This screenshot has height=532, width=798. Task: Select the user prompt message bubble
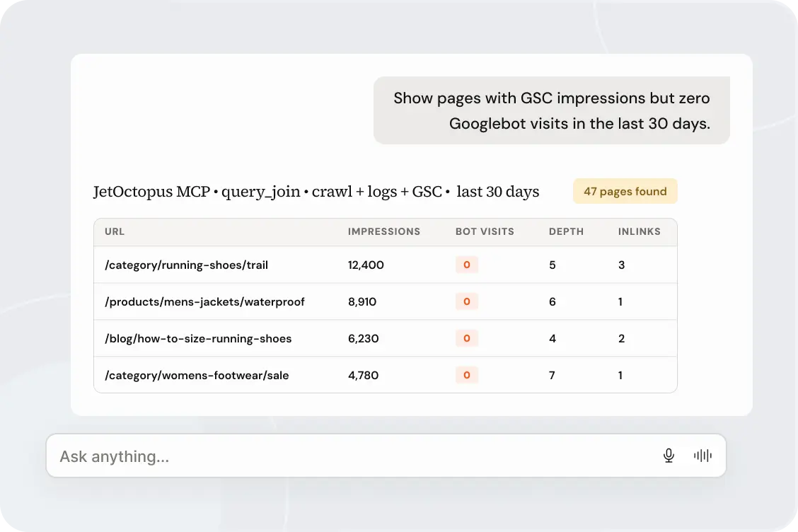click(552, 110)
